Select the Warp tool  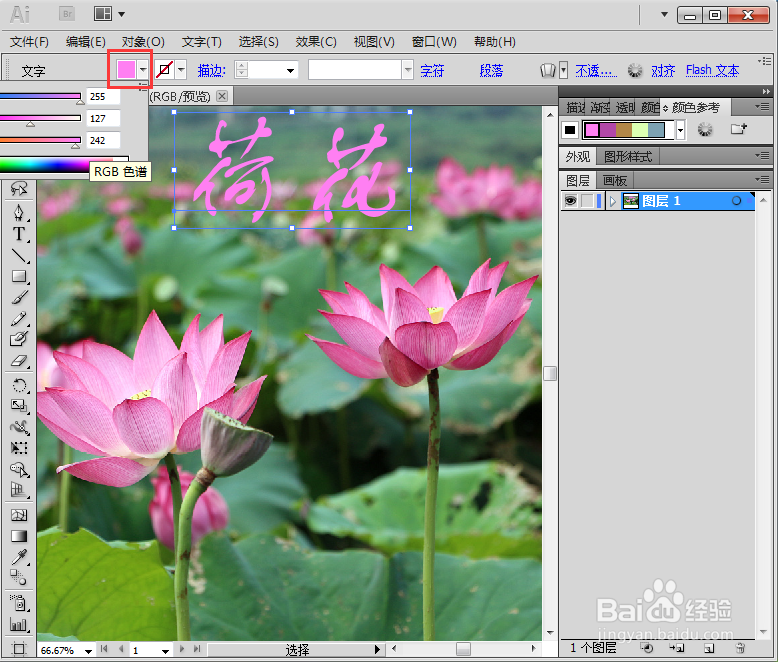19,427
